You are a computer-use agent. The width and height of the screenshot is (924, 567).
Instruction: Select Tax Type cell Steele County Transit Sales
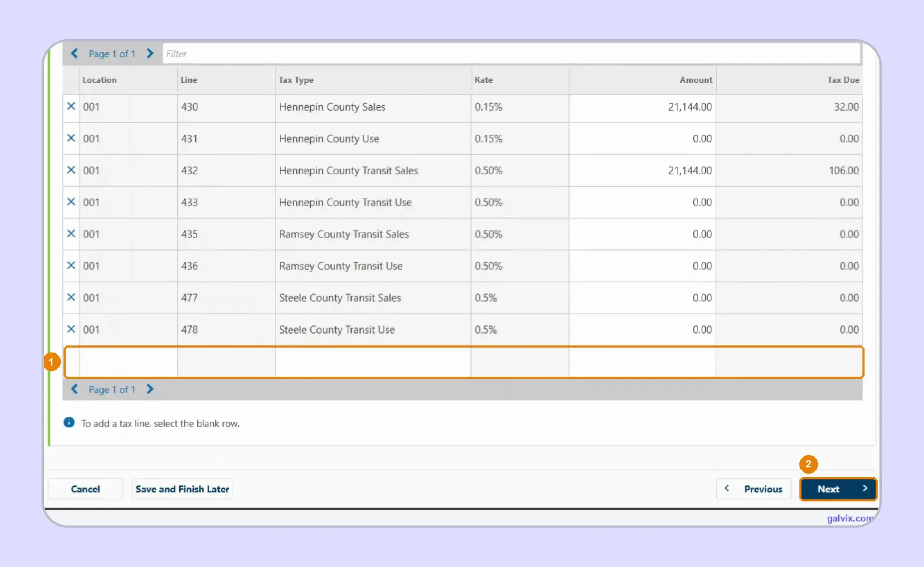point(373,298)
